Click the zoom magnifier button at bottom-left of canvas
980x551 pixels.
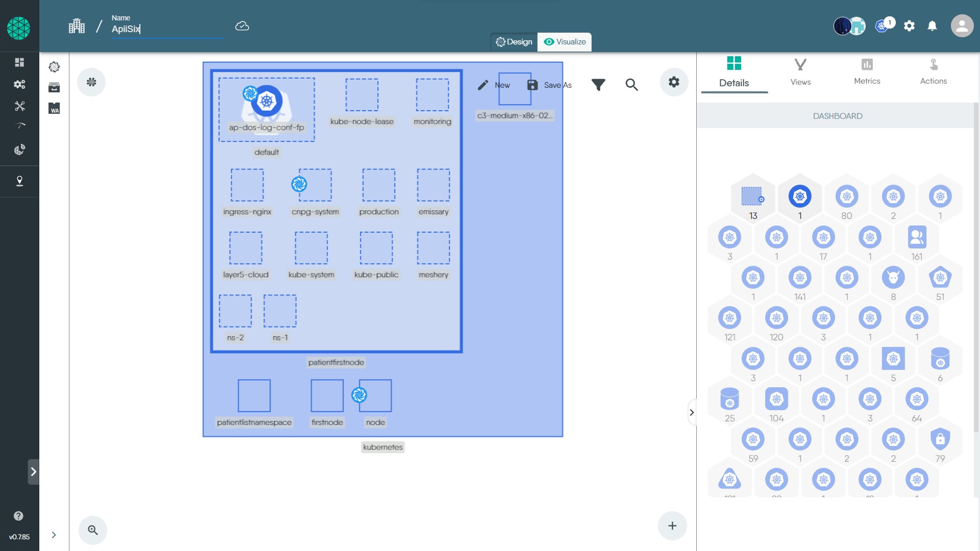(93, 530)
